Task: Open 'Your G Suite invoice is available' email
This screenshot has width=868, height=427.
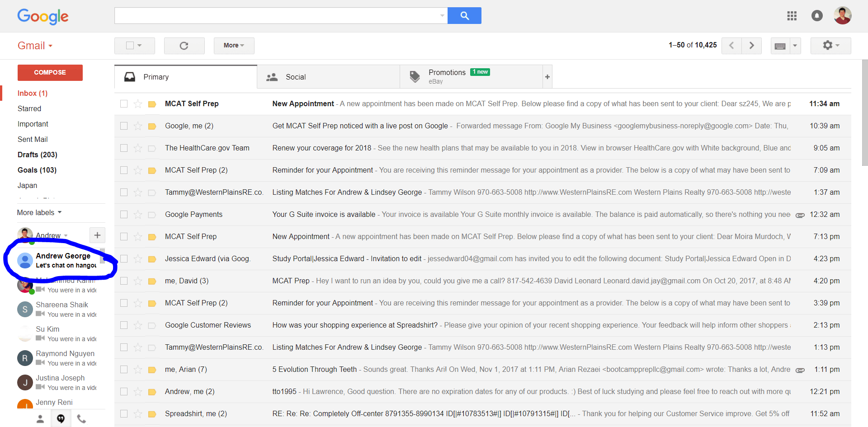Action: pyautogui.click(x=483, y=215)
